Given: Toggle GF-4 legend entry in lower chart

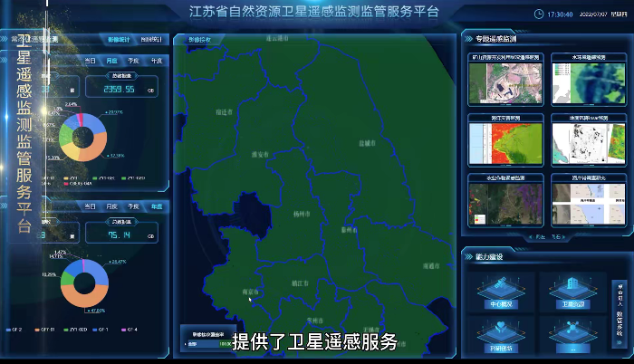Looking at the screenshot, I should [x=130, y=330].
